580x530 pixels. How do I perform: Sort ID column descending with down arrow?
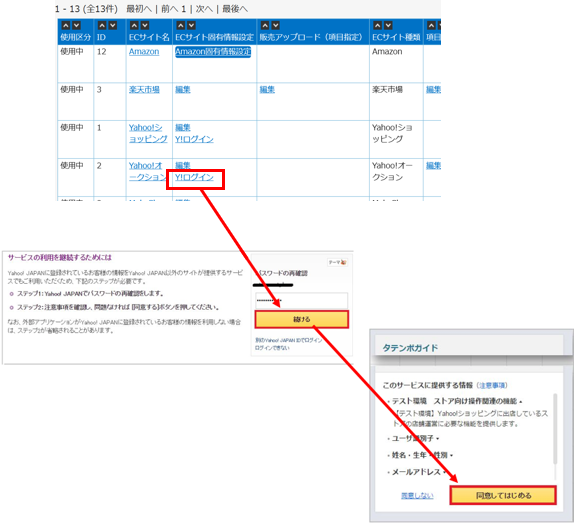pos(112,25)
